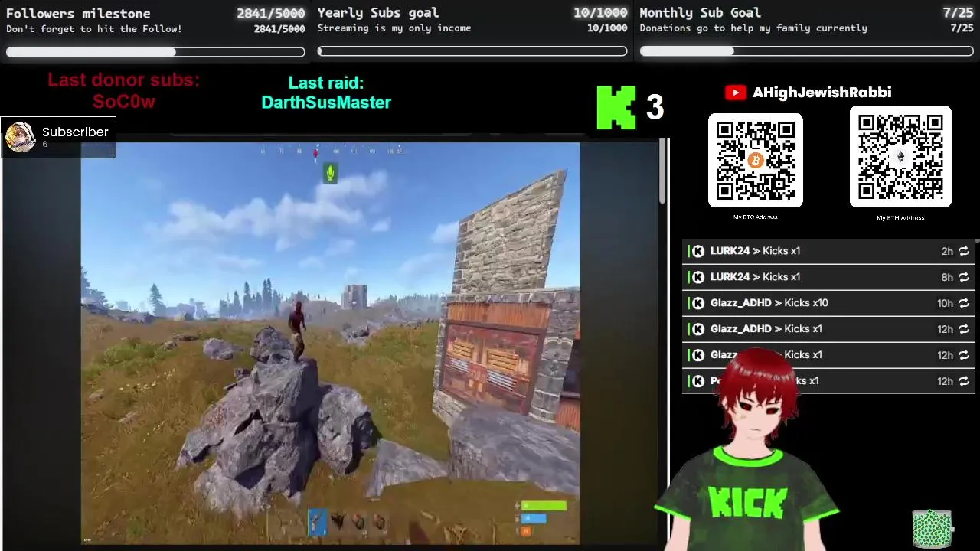Click the Kick icon on LURK24 8h row
The width and height of the screenshot is (980, 551).
click(697, 277)
